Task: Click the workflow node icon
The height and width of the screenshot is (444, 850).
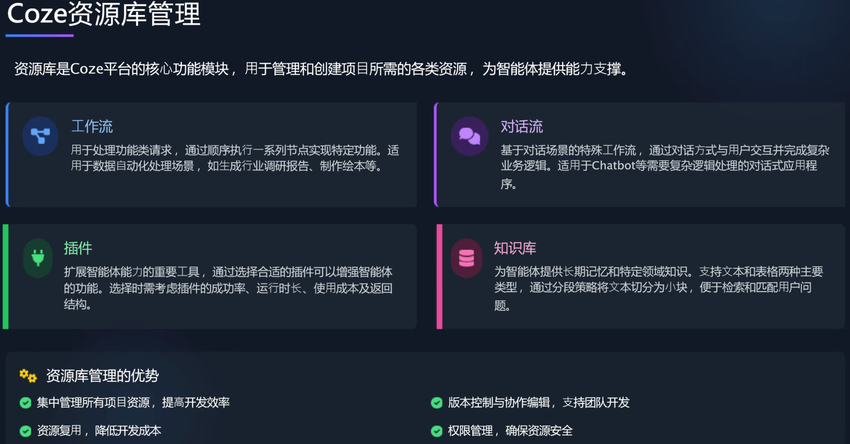Action: (41, 136)
